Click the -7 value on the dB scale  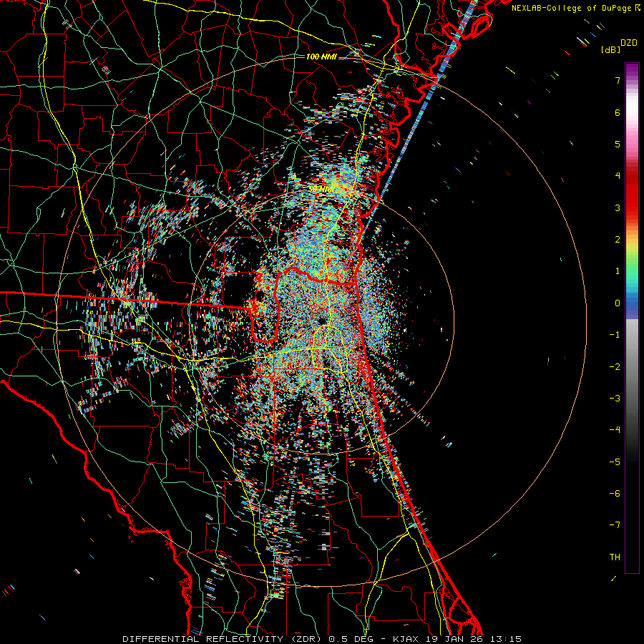615,525
